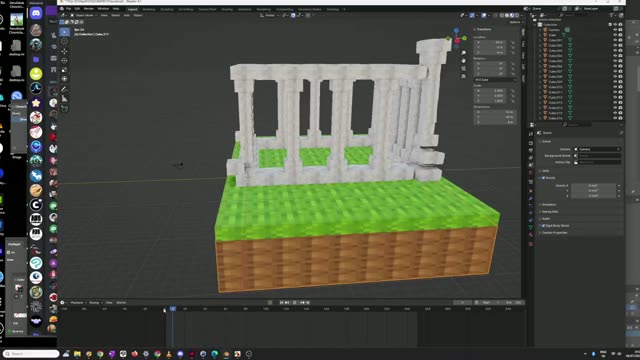This screenshot has width=640, height=360.
Task: Click the viewport zoom magnifier icon
Action: pyautogui.click(x=463, y=53)
